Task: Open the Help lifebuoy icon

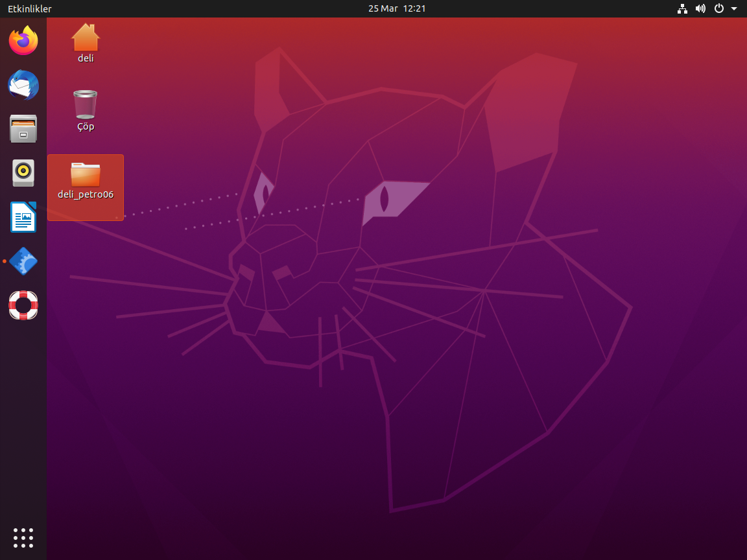Action: point(23,305)
